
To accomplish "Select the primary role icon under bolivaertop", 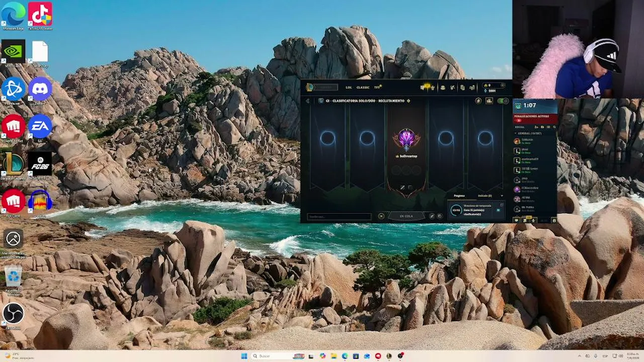I will (x=403, y=188).
